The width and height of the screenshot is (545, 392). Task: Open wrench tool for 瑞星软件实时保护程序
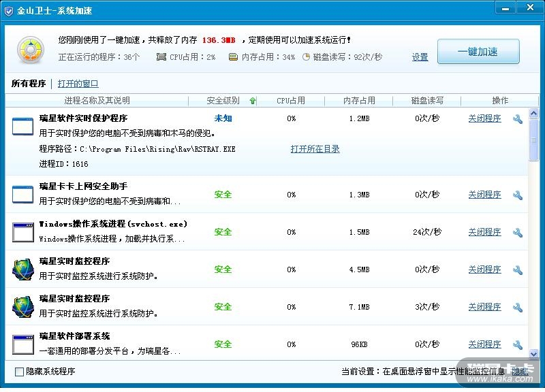[x=518, y=119]
